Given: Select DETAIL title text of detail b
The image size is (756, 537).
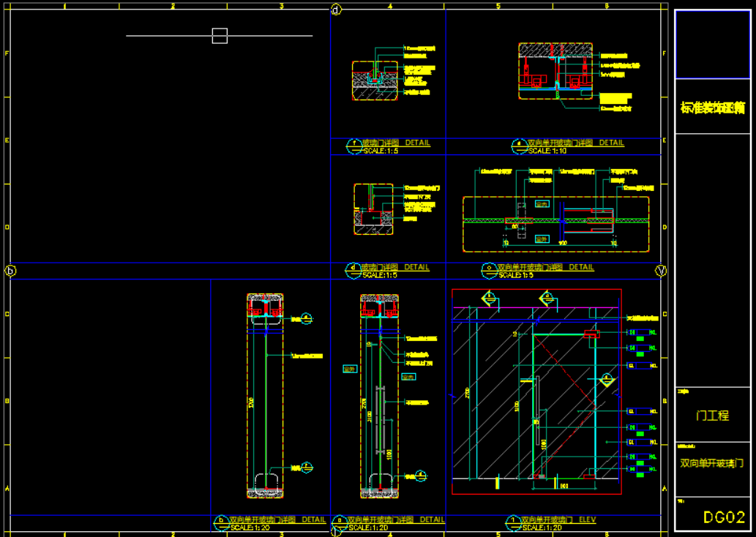Looking at the screenshot, I should (x=277, y=519).
